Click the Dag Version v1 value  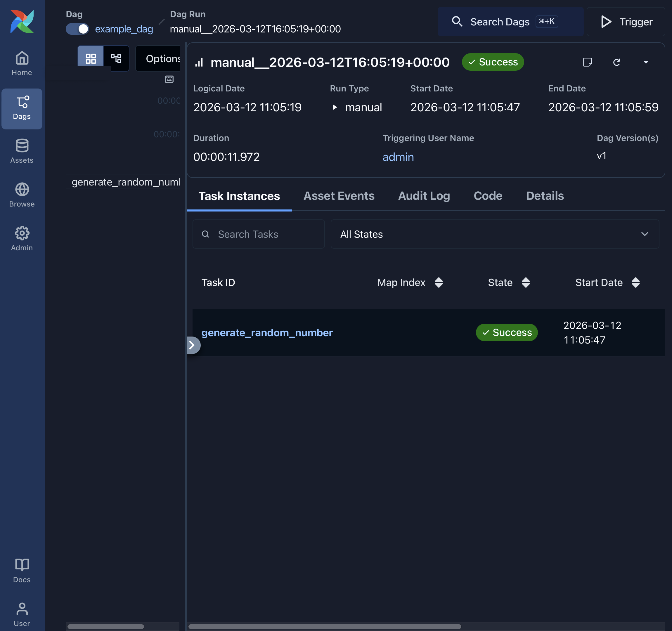(x=601, y=156)
